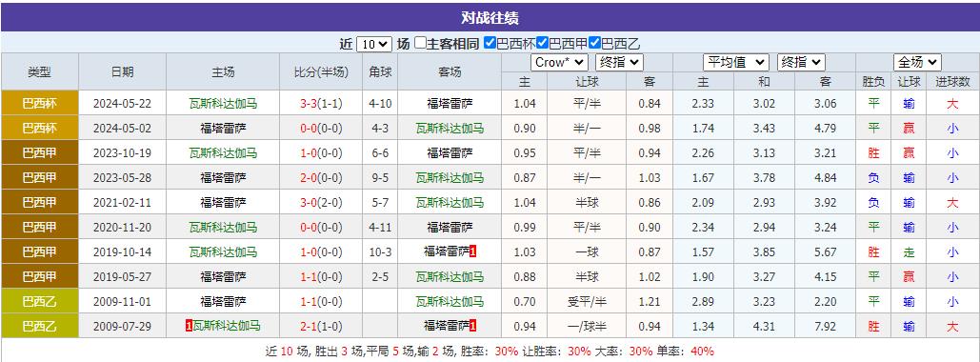980x362 pixels.
Task: Click the 一球 handicap cell
Action: click(587, 251)
